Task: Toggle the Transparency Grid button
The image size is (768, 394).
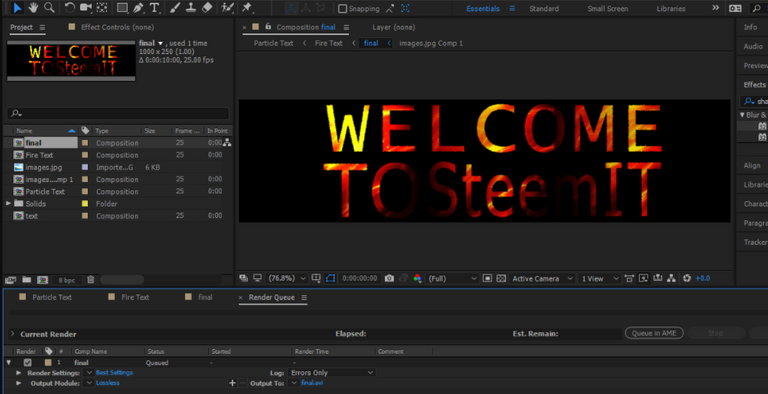Action: (501, 278)
